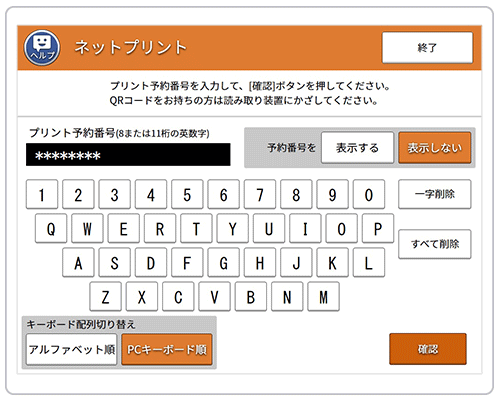Click the 終了 exit button
Viewport: 500px width, 400px height.
point(427,48)
